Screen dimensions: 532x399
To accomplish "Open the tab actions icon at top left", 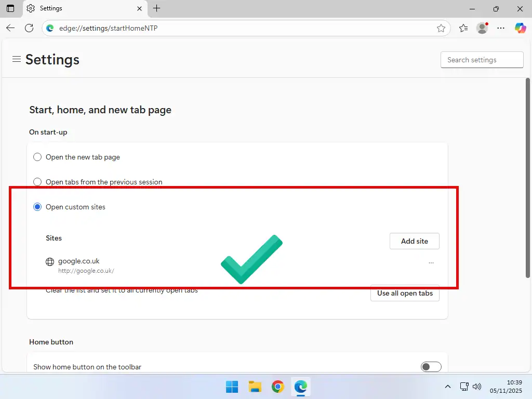I will [10, 8].
